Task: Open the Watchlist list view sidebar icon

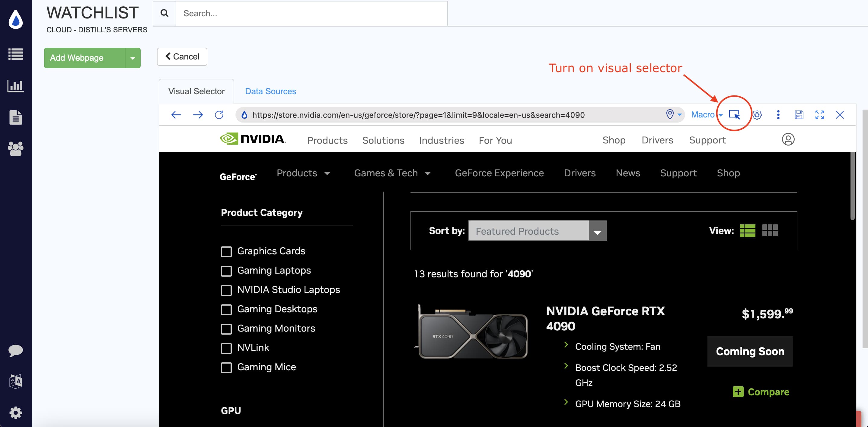Action: pyautogui.click(x=15, y=53)
